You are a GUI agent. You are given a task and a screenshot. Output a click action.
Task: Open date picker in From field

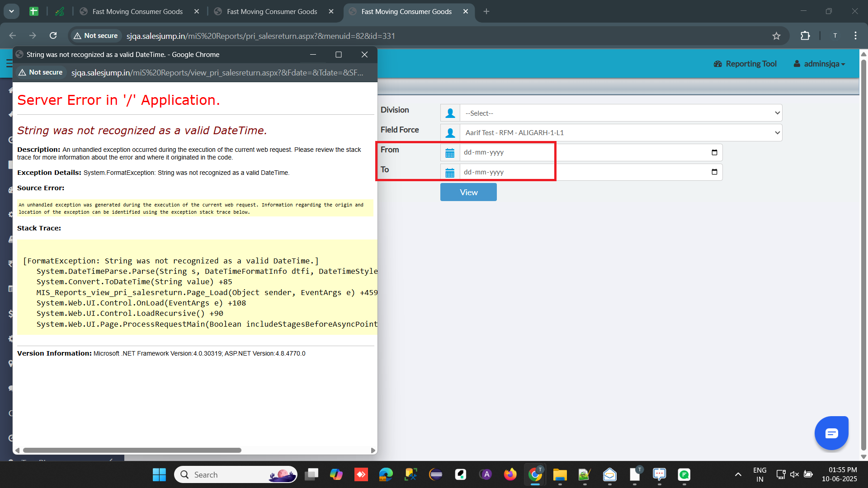pos(714,152)
